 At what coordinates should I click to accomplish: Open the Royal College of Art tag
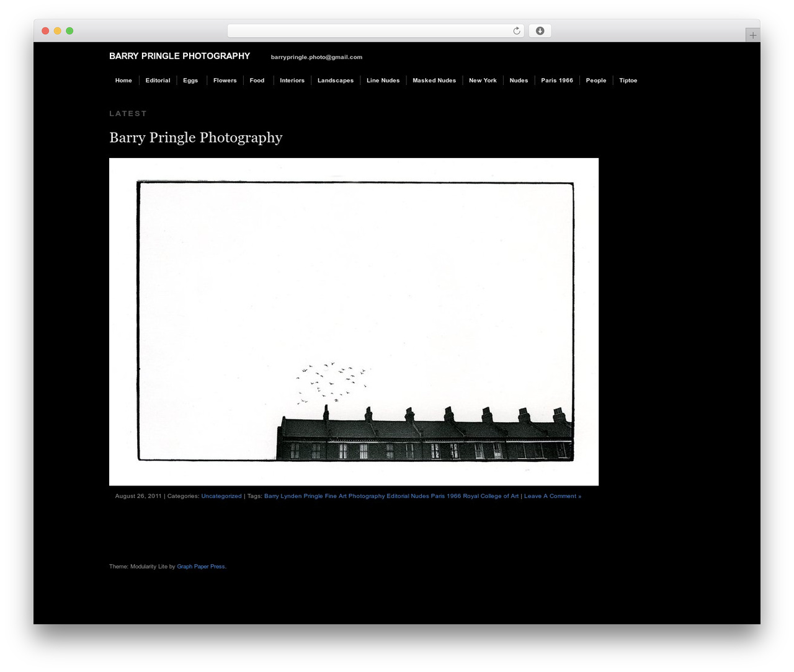coord(491,496)
